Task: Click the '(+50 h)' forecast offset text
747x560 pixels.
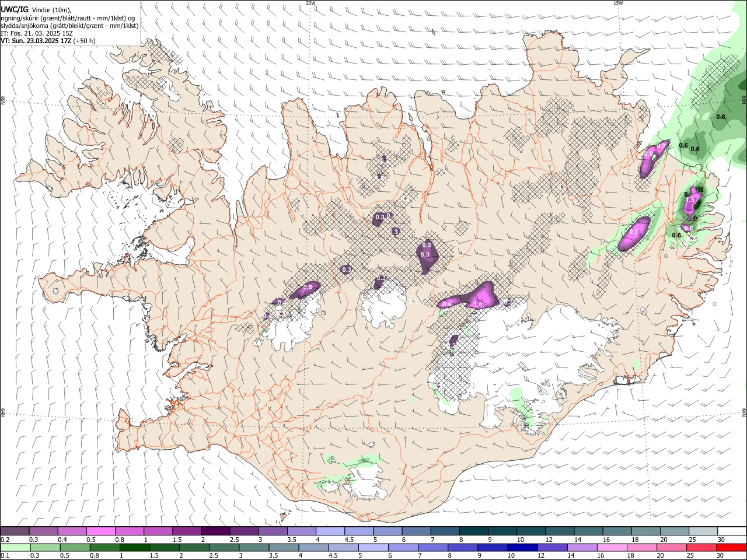Action: 85,41
